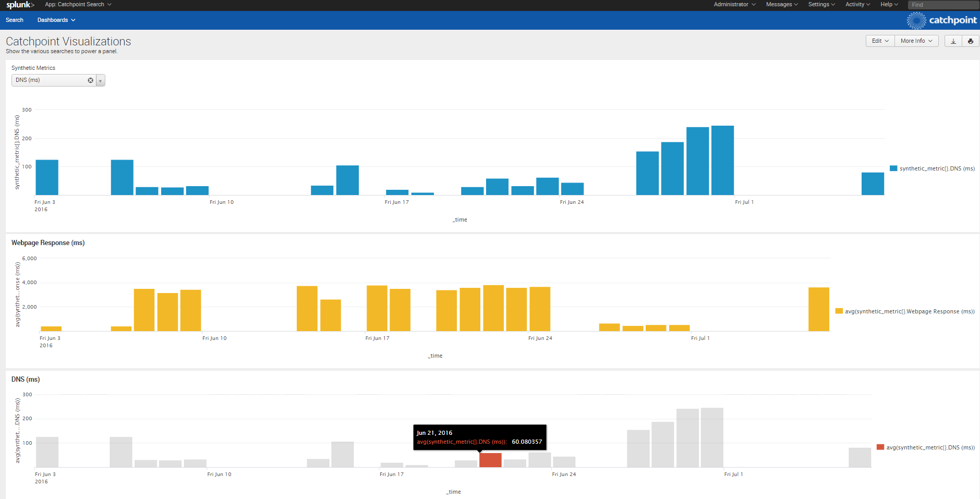Viewport: 980px width, 499px height.
Task: Click tallest gray bar in bottom DNS chart
Action: (x=712, y=437)
